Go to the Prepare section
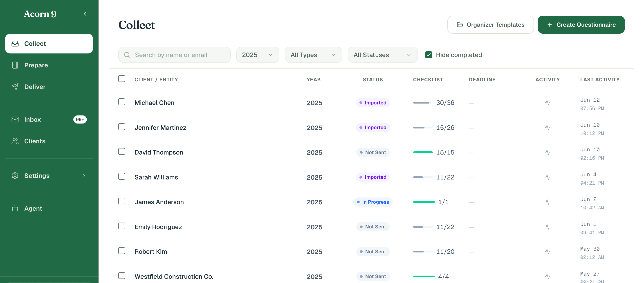The image size is (644, 283). (49, 65)
